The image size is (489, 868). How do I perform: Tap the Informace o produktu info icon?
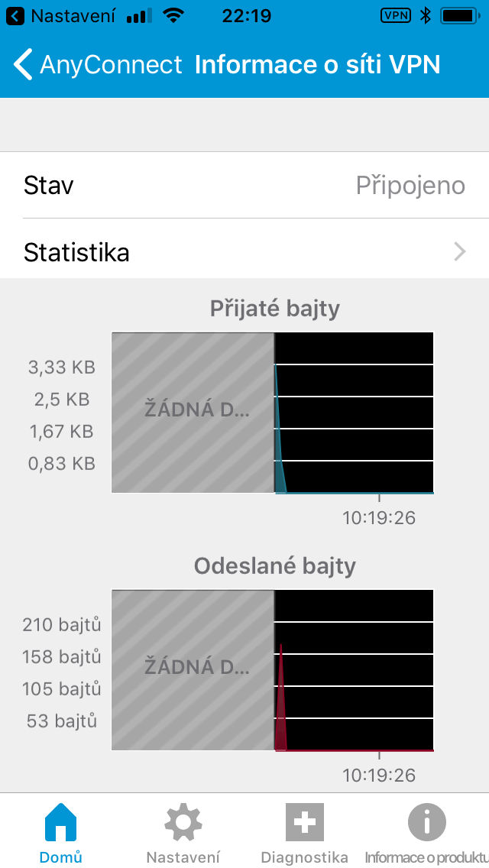[426, 823]
